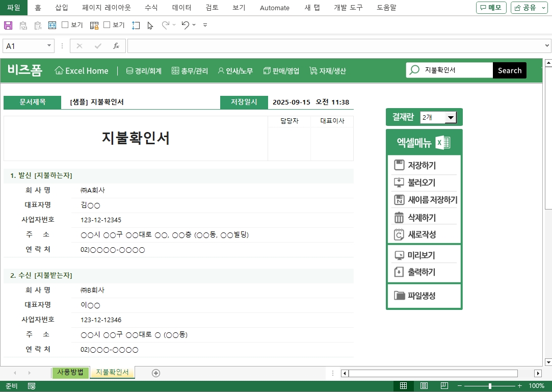The height and width of the screenshot is (392, 552).
Task: Click the Undo arrow icon
Action: point(186,25)
